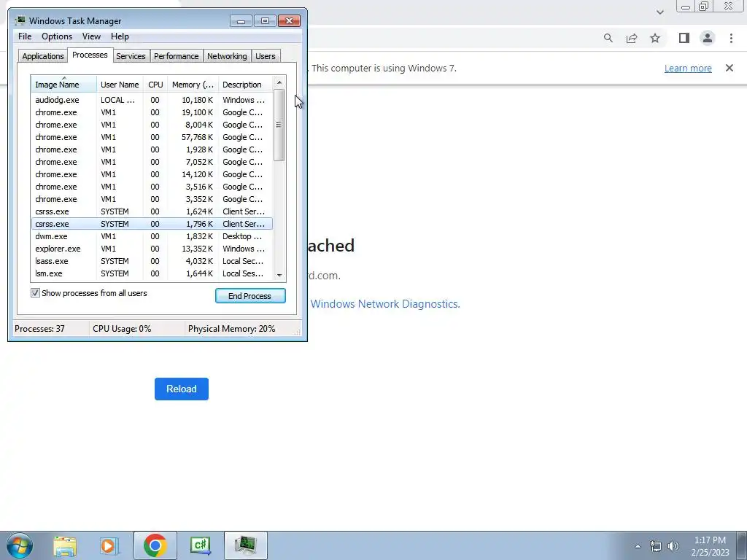Open the View menu
This screenshot has width=747, height=560.
click(x=91, y=36)
